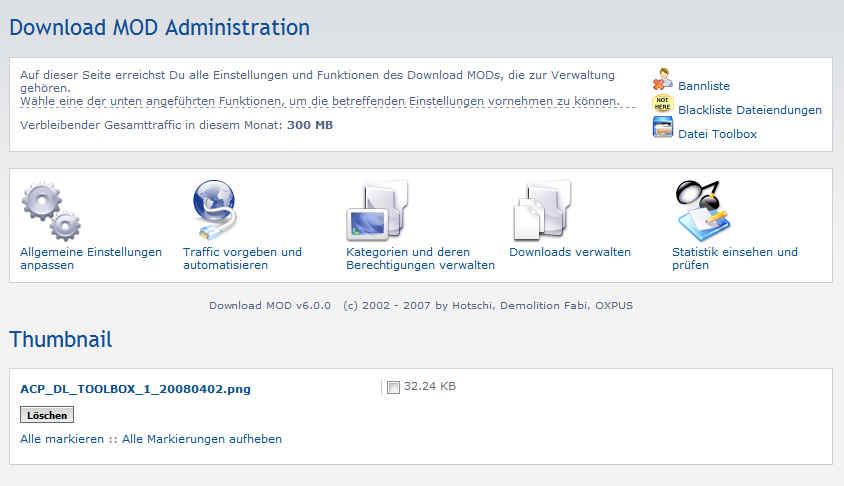Click Alle Markierungen aufheben
The height and width of the screenshot is (486, 844).
tap(202, 439)
